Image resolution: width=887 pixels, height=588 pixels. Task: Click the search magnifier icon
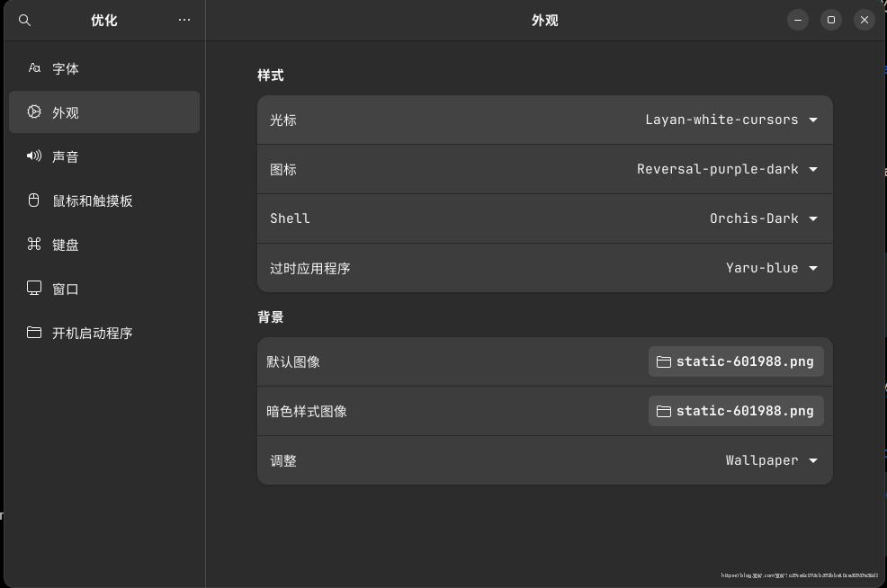25,20
